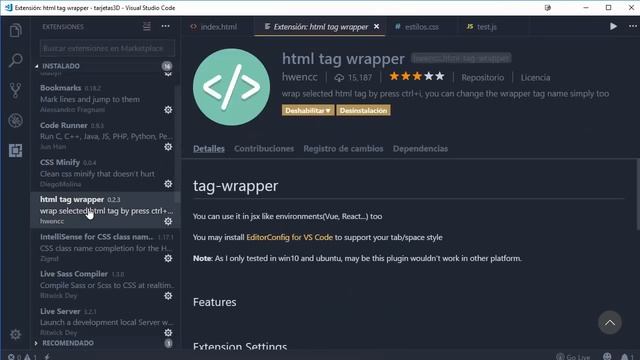Viewport: 640px width, 360px height.
Task: Click the hwencc publisher name
Action: (x=300, y=77)
